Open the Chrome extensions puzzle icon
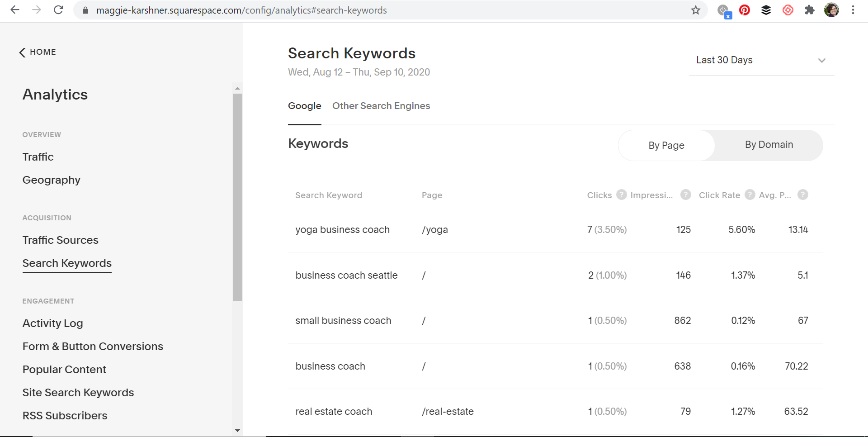 coord(810,10)
